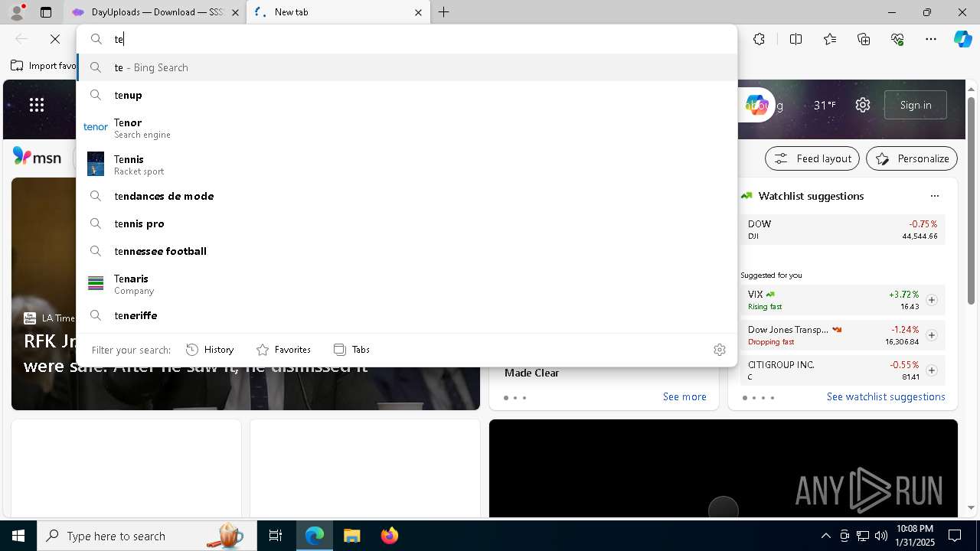Toggle Split screen view
The width and height of the screenshot is (980, 551).
pyautogui.click(x=795, y=39)
